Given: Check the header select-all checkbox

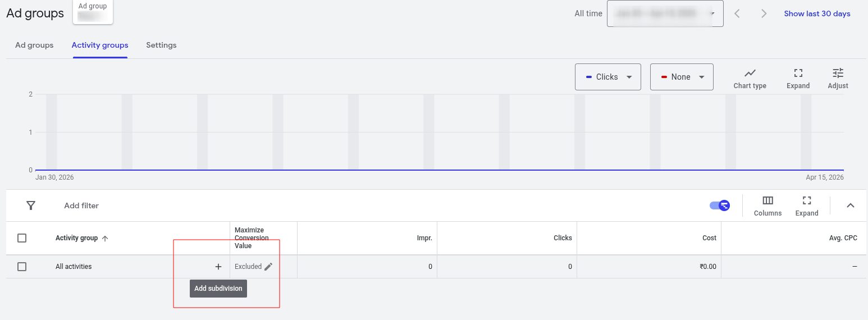Looking at the screenshot, I should pos(22,238).
